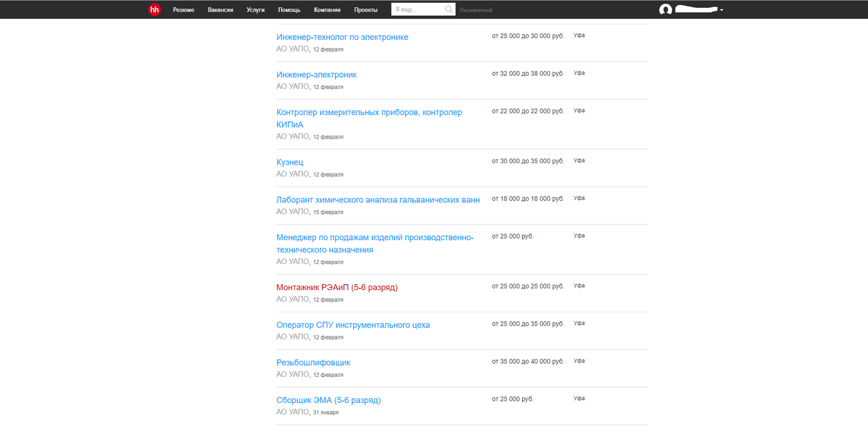Open vacancy Менеджер по продажам изделий
Image resolution: width=868 pixels, height=430 pixels.
tap(375, 243)
